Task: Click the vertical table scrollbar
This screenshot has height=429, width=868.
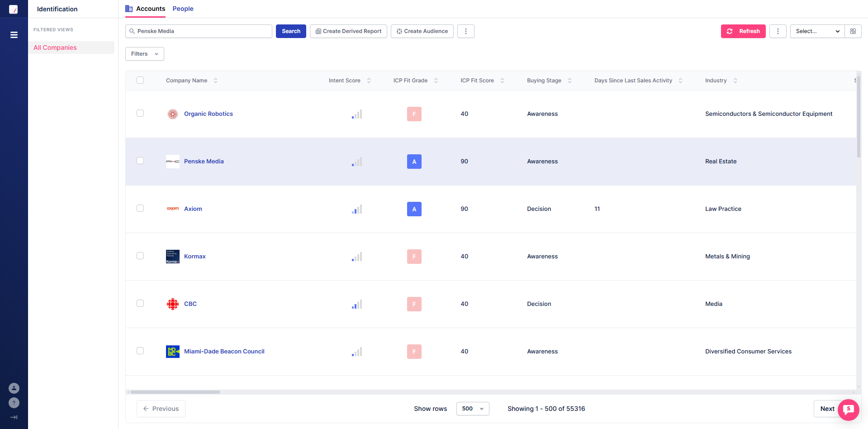Action: click(x=859, y=118)
